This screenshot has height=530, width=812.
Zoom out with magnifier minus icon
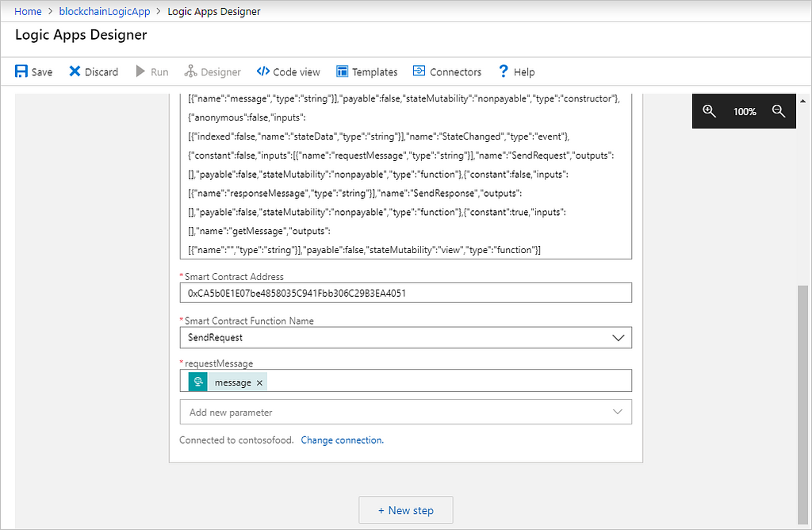point(778,112)
